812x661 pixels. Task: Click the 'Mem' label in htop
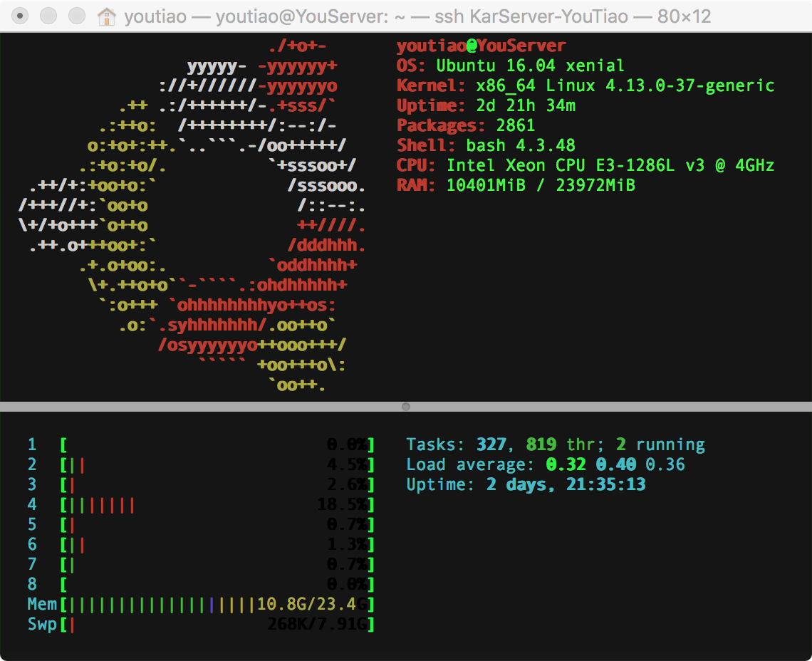click(x=42, y=604)
